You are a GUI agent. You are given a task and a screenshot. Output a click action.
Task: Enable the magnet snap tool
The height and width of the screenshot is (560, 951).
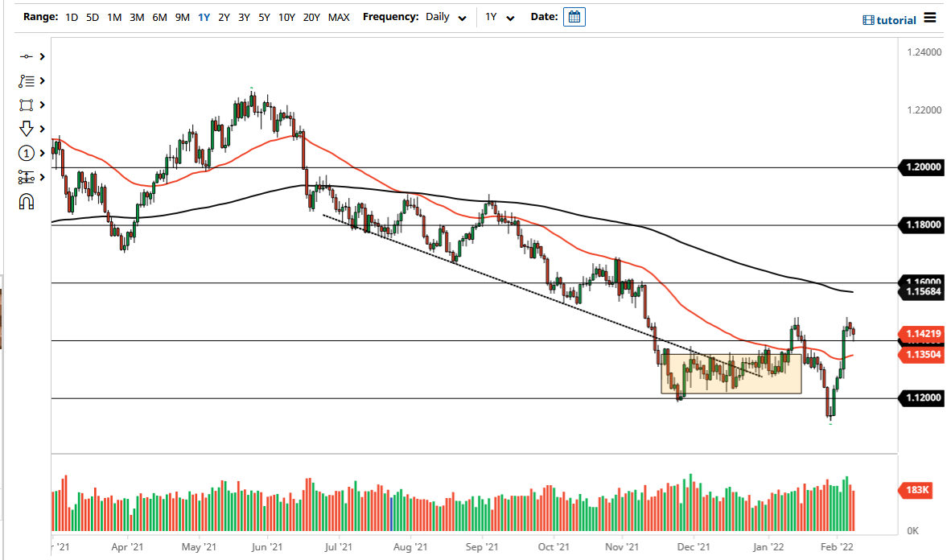tap(27, 201)
